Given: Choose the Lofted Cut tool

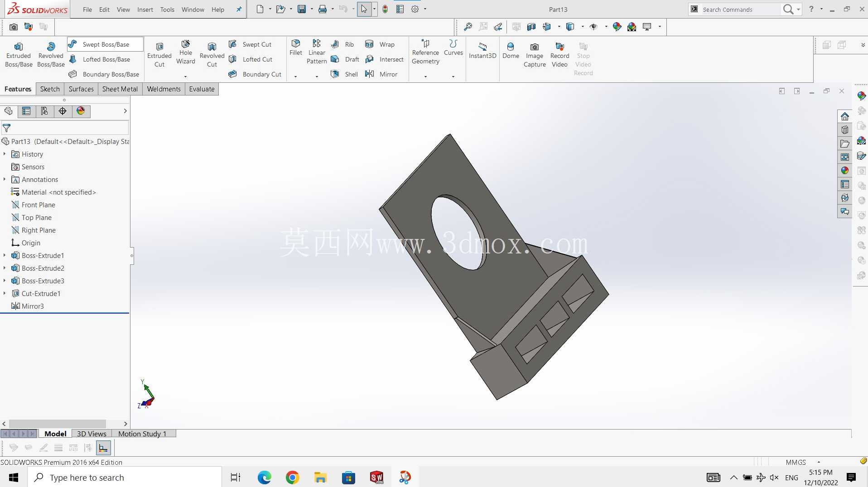Looking at the screenshot, I should [251, 59].
